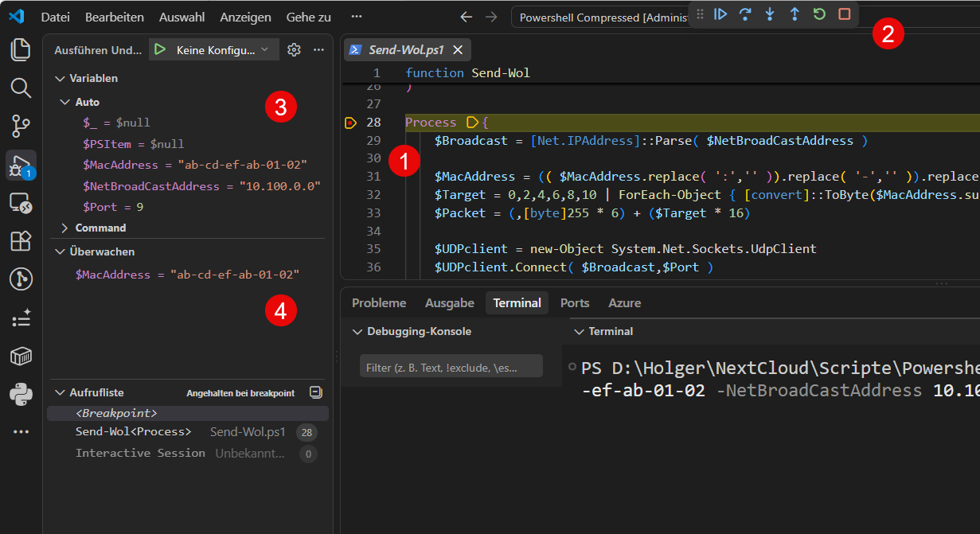
Task: Switch to the Azure panel tab
Action: click(625, 303)
